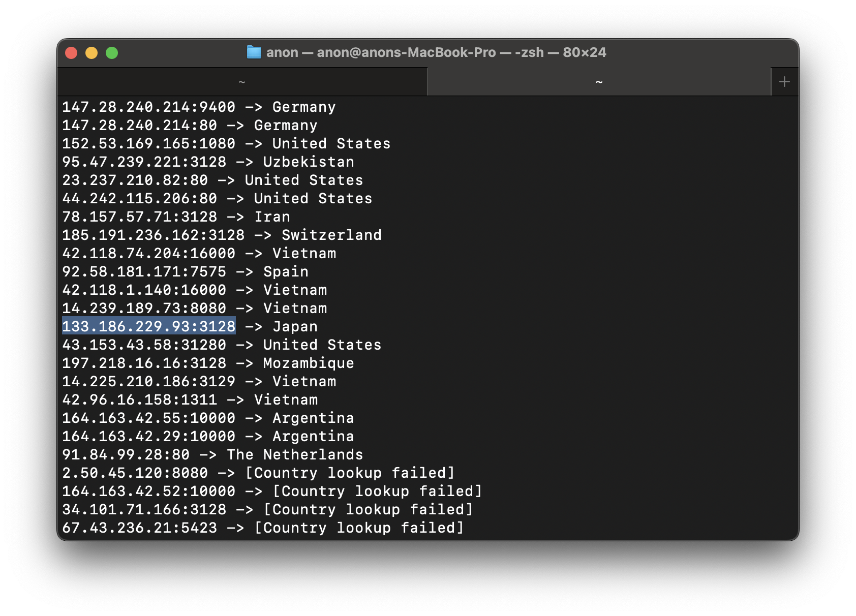Click the address 152.53.169.165:1080
Viewport: 856px width, 616px height.
tap(149, 143)
